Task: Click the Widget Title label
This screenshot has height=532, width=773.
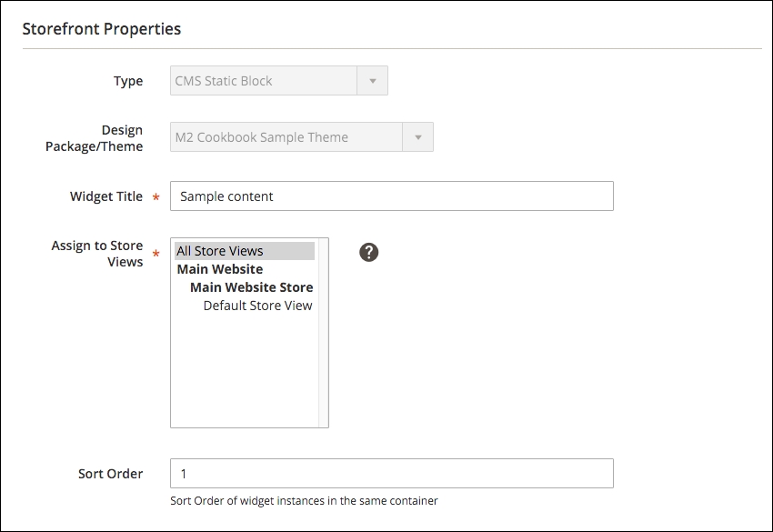Action: (x=106, y=196)
